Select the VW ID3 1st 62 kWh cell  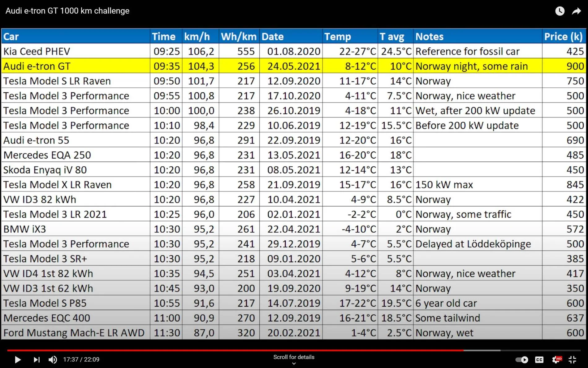[76, 288]
